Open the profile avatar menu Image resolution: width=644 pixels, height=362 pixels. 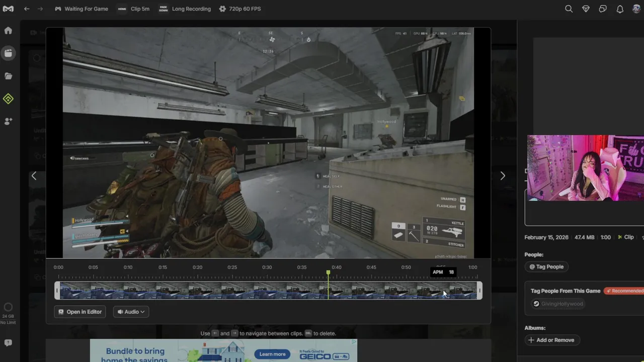pos(636,9)
